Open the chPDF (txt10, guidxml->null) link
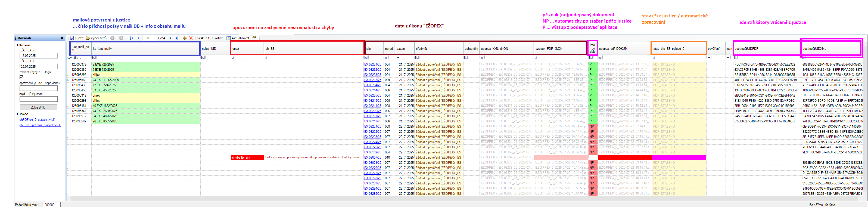This screenshot has height=207, width=868. click(x=37, y=120)
